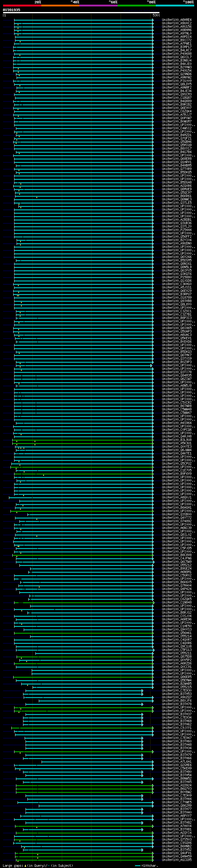Image resolution: width=197 pixels, height=868 pixels.
Task: Select the UniRef100_C4WSI2 label
Action: pyautogui.click(x=177, y=128)
